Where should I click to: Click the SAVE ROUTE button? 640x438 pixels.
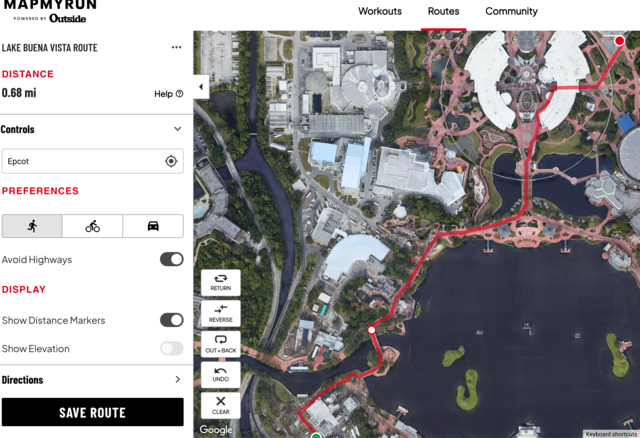point(93,412)
